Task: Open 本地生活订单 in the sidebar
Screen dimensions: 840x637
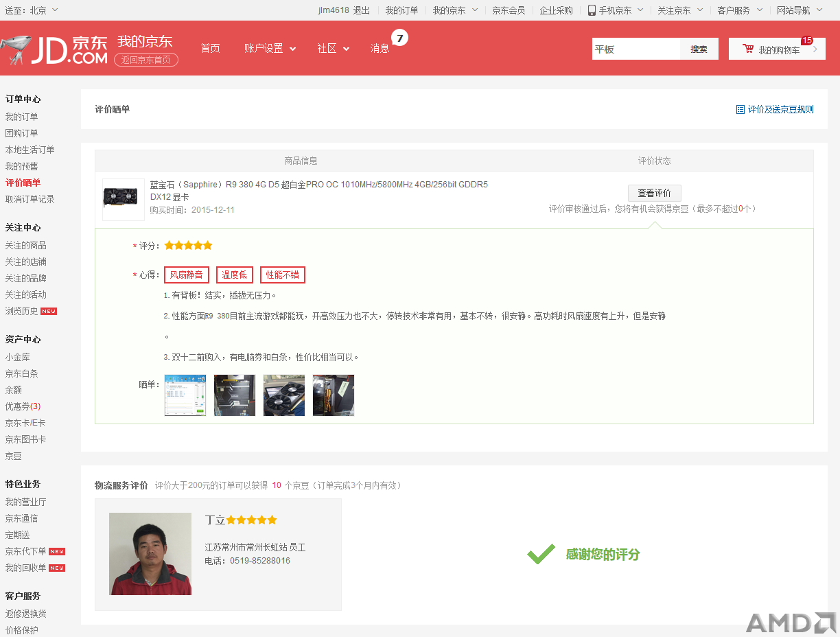Action: [30, 150]
